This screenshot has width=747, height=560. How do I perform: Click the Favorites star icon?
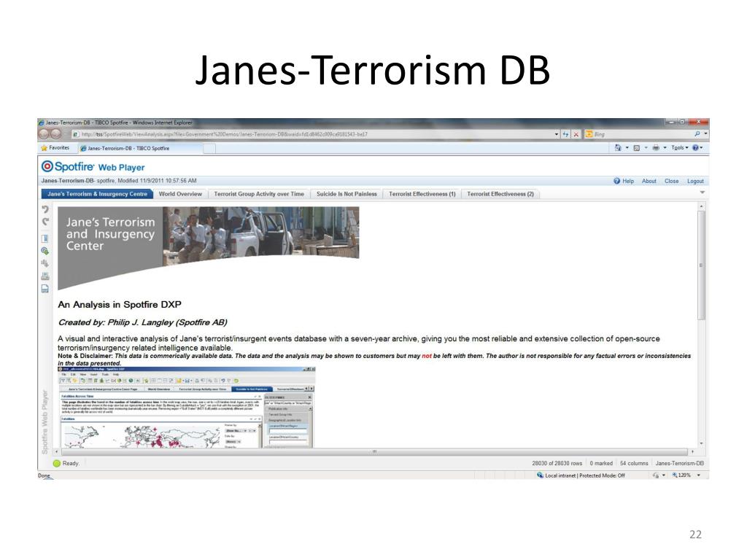coord(44,148)
